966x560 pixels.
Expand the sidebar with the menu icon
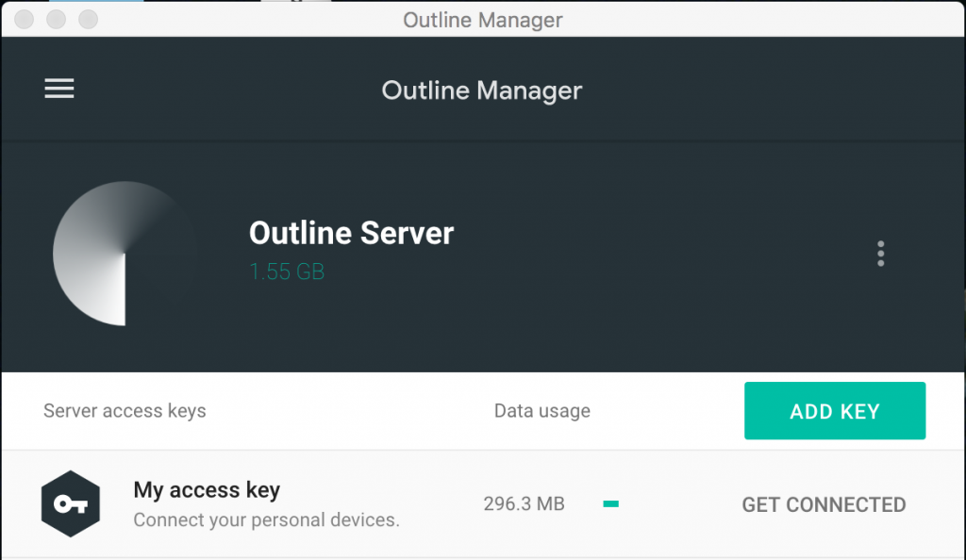(58, 88)
